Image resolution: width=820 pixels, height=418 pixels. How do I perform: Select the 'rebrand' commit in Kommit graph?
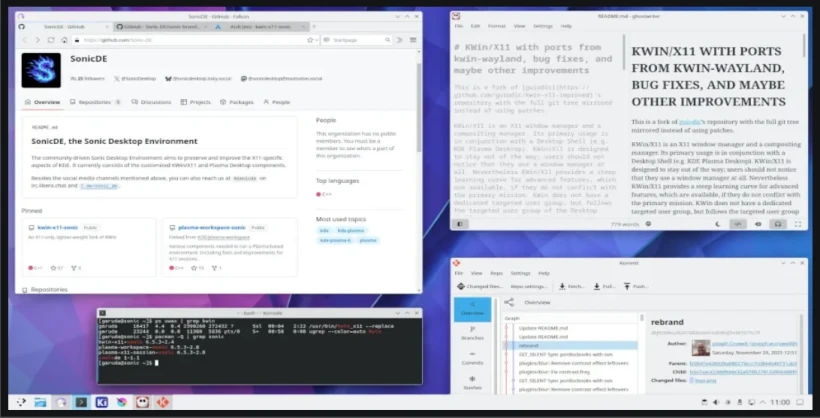(x=571, y=345)
